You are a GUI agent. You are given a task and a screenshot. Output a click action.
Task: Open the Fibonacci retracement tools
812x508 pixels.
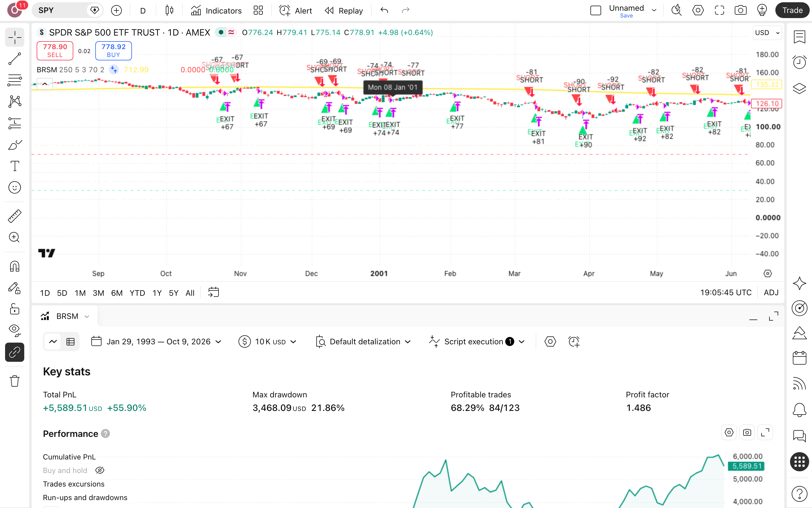click(x=14, y=80)
